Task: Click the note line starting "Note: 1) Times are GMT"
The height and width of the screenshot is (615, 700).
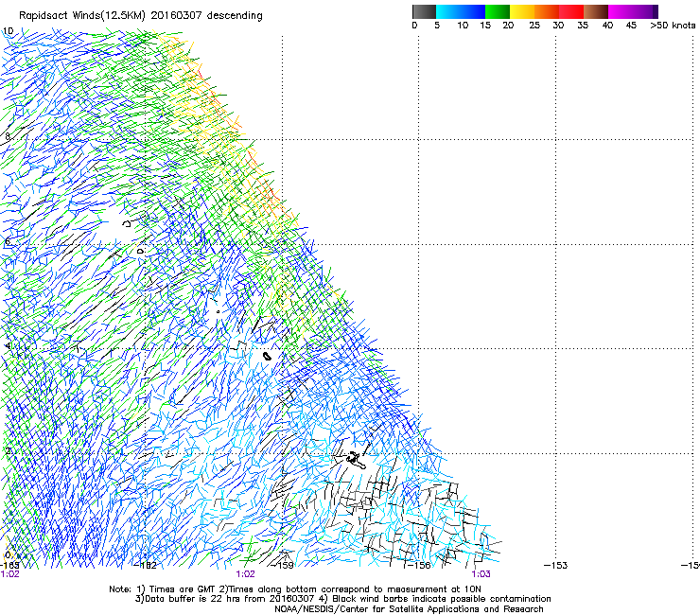Action: [294, 589]
